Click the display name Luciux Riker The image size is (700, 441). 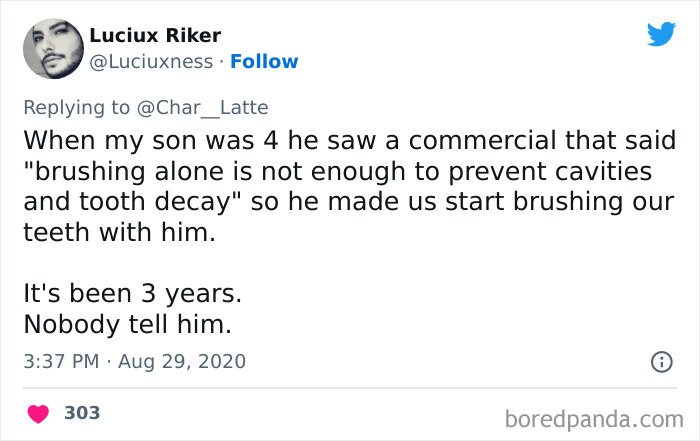pos(153,35)
